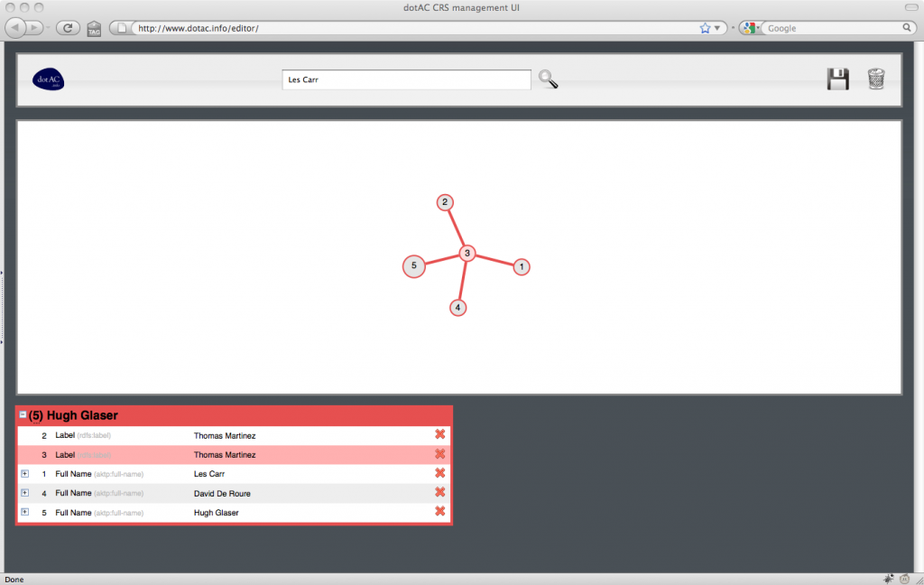Select node 3 in the graph
924x585 pixels.
click(467, 254)
